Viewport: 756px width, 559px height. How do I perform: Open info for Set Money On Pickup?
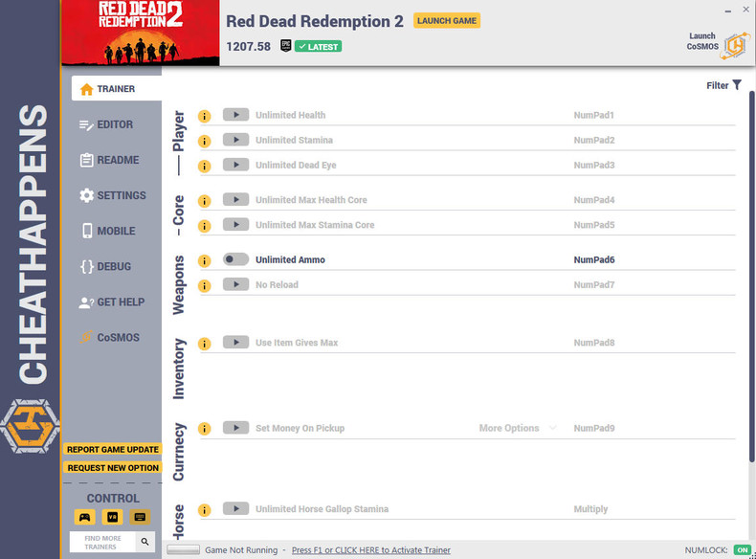[x=205, y=429]
